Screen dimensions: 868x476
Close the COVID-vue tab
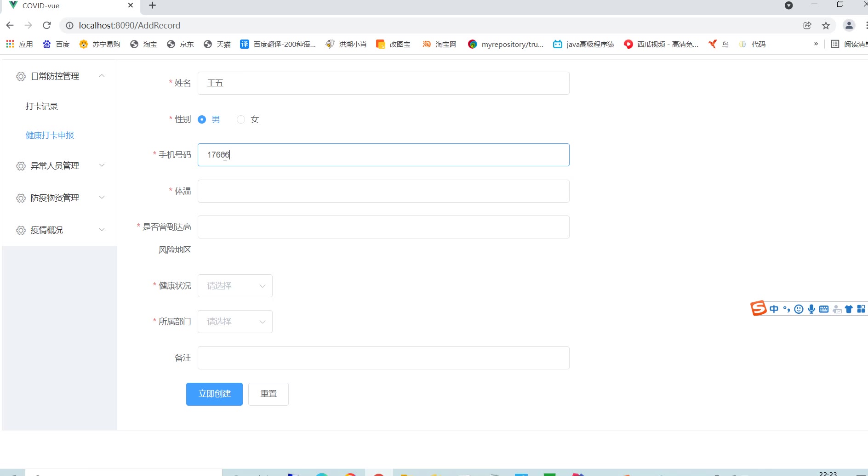131,6
